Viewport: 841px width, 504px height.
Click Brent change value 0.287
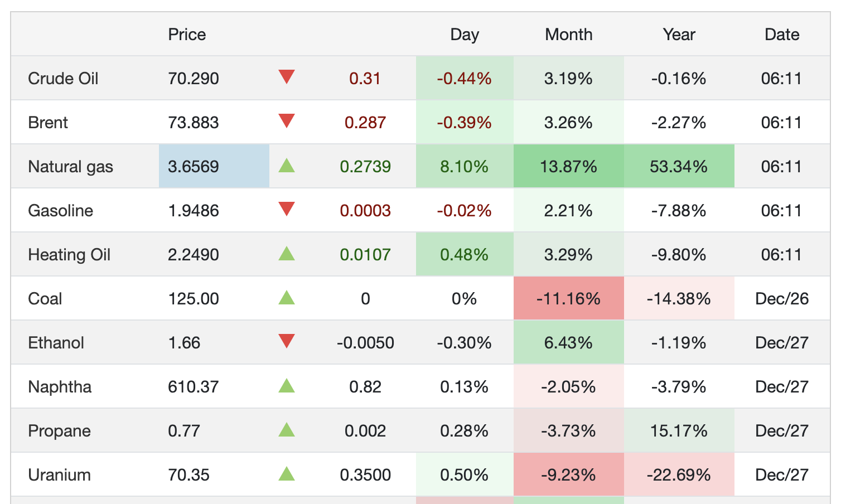(x=365, y=123)
